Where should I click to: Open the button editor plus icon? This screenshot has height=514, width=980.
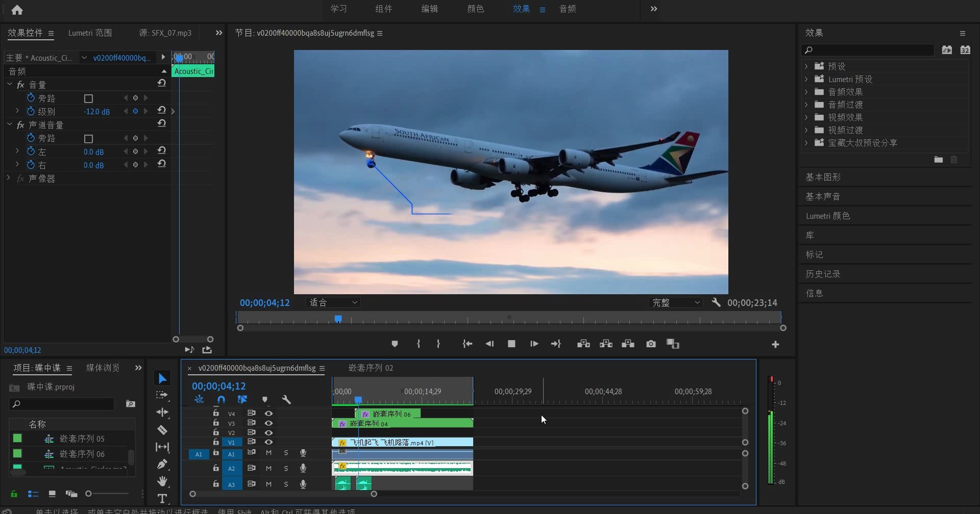775,345
